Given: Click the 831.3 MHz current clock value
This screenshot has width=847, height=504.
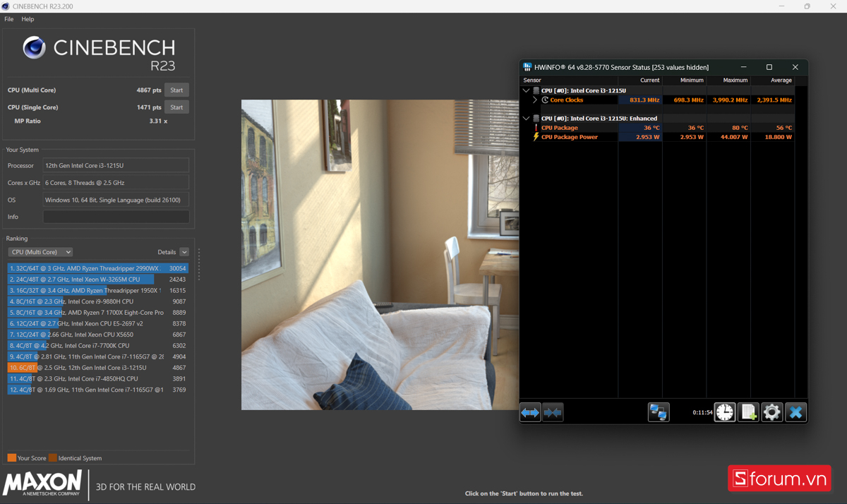Looking at the screenshot, I should coord(644,100).
